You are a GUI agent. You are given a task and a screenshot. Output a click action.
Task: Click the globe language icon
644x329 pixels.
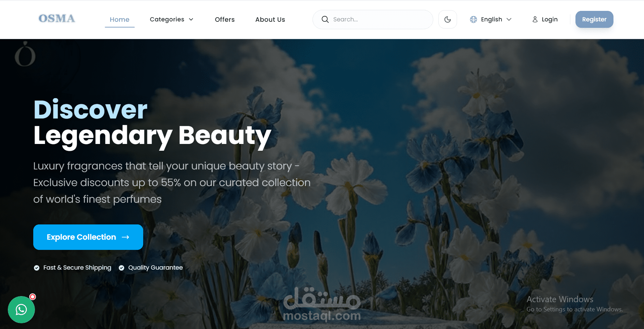click(x=473, y=19)
